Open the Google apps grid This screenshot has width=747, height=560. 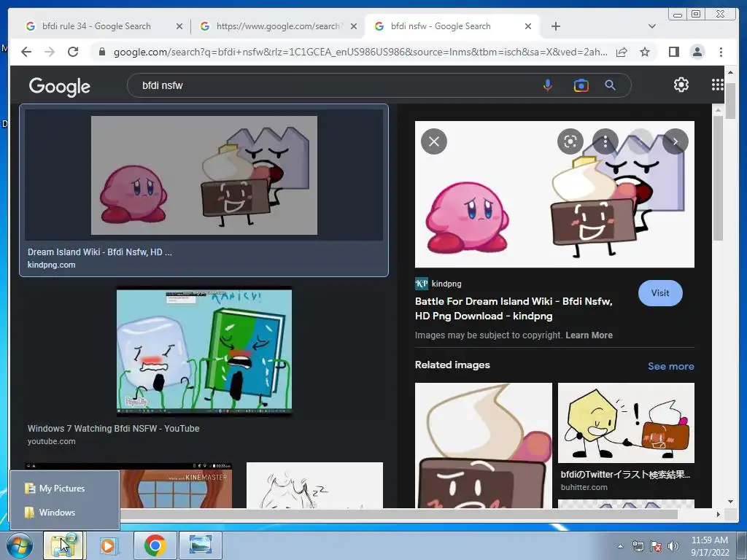tap(718, 85)
